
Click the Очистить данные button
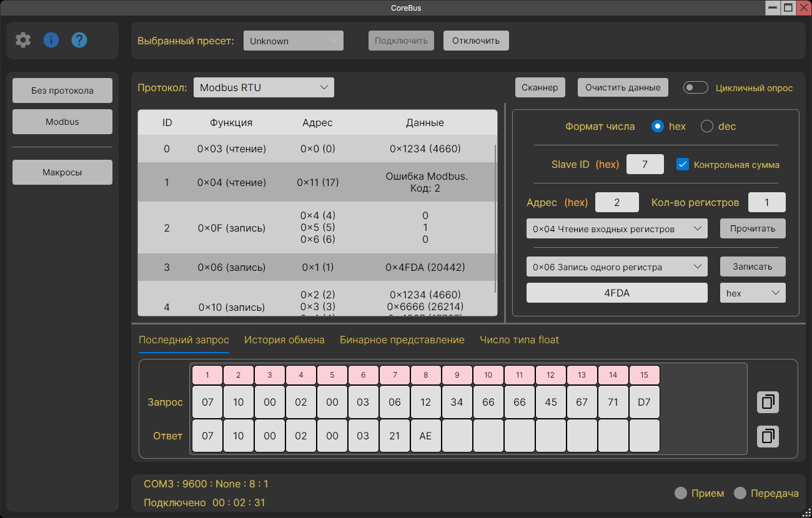coord(623,87)
